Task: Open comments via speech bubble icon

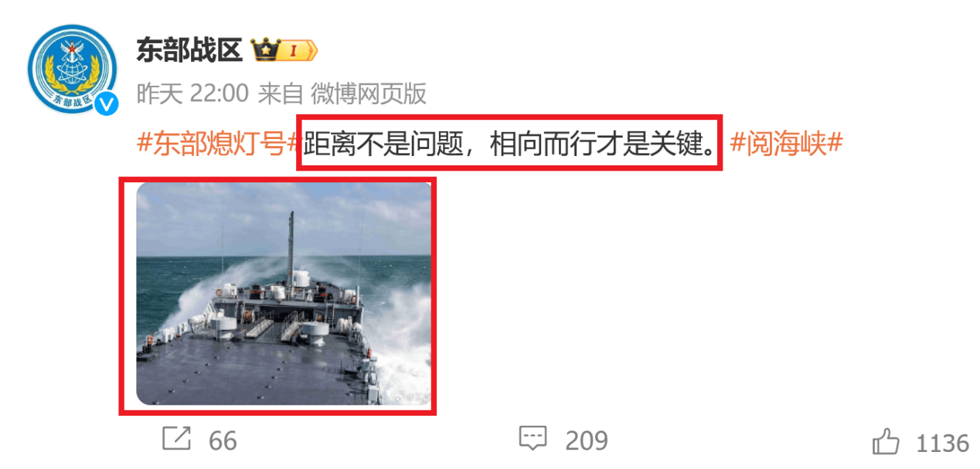Action: 533,439
